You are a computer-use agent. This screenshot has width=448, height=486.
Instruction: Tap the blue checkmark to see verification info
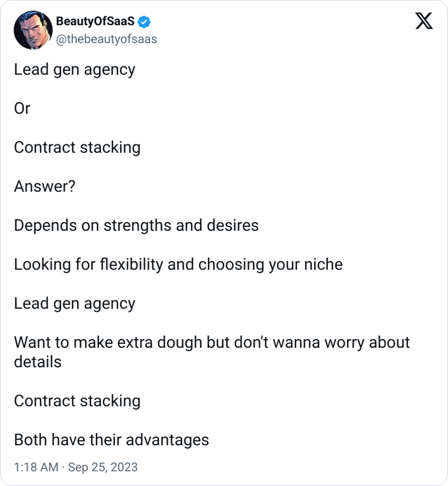click(145, 22)
